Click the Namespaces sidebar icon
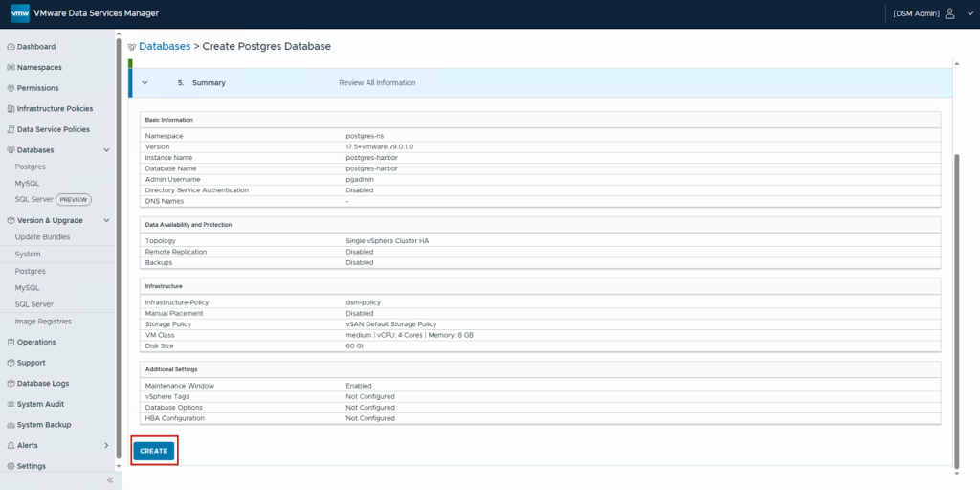Image resolution: width=980 pixels, height=490 pixels. [x=11, y=68]
